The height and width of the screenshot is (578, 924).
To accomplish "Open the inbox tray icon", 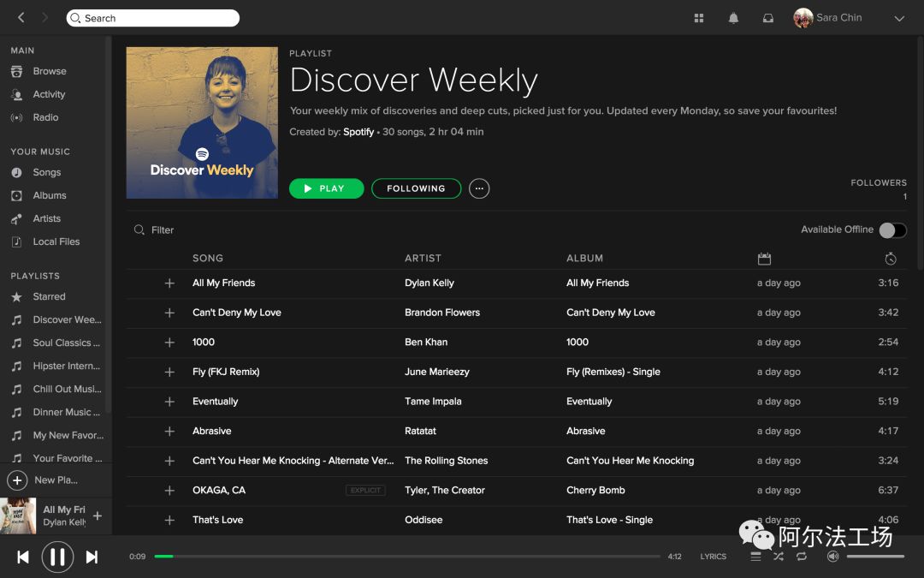I will click(767, 18).
